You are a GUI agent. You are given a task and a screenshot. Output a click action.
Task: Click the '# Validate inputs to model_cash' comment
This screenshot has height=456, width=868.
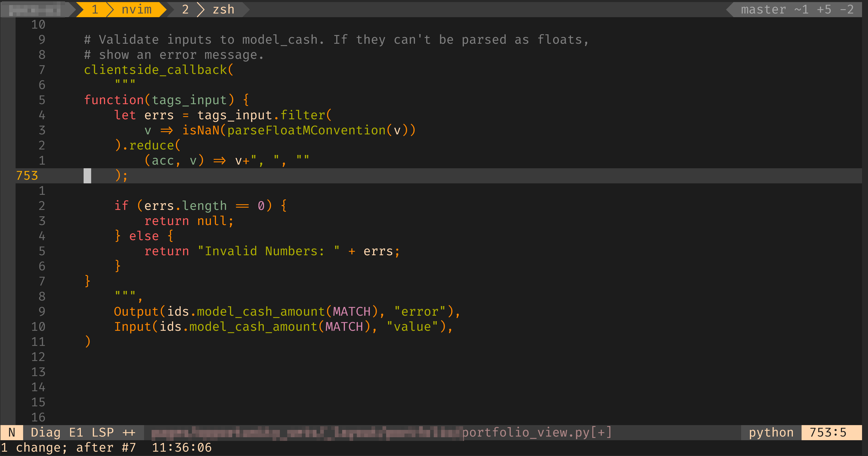336,40
